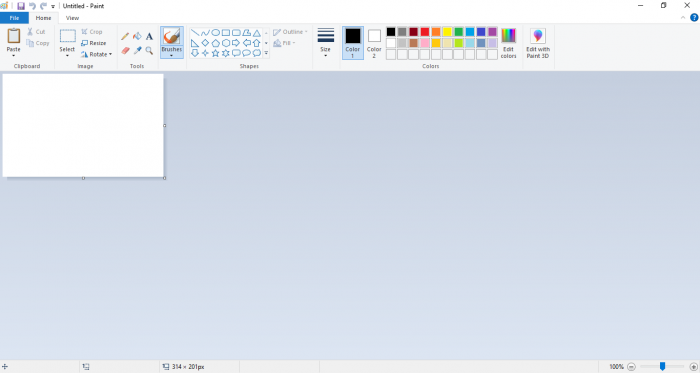Choose the Cloud callout shape
The image size is (700, 373).
(x=257, y=53)
